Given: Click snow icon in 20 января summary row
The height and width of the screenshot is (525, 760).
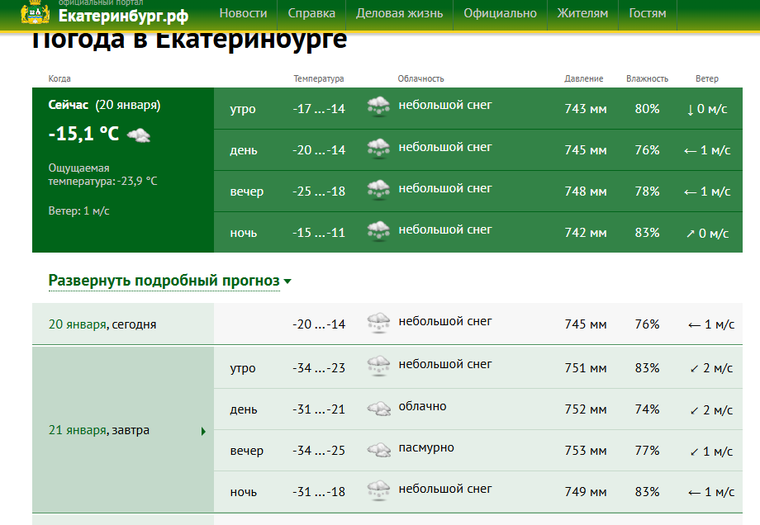Looking at the screenshot, I should (378, 323).
